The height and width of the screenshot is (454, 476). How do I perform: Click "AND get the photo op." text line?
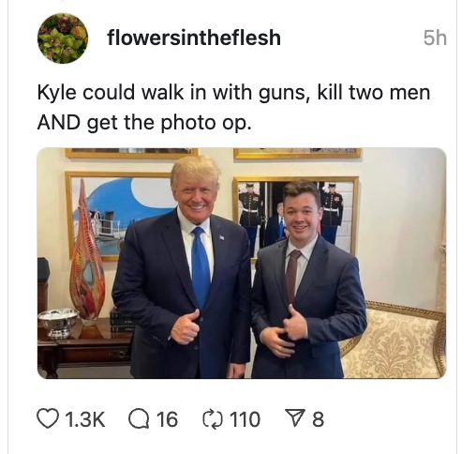tap(144, 122)
